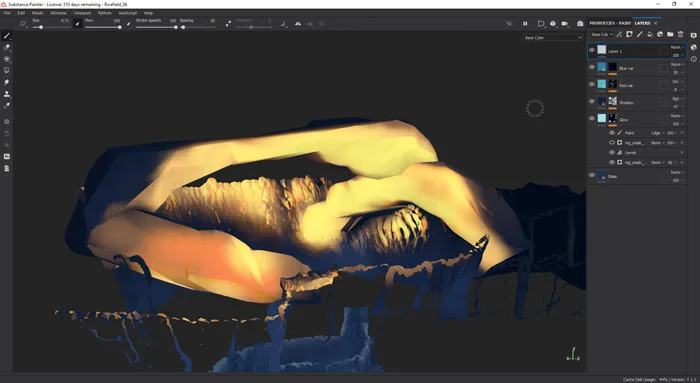Open the File menu
700x383 pixels.
tap(7, 13)
